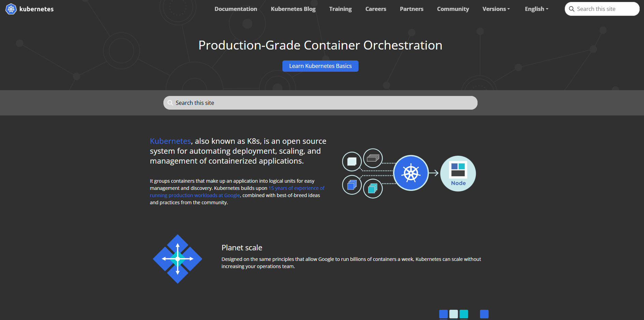This screenshot has height=320, width=644.
Task: Navigate to the Kubernetes Blog
Action: pyautogui.click(x=293, y=9)
